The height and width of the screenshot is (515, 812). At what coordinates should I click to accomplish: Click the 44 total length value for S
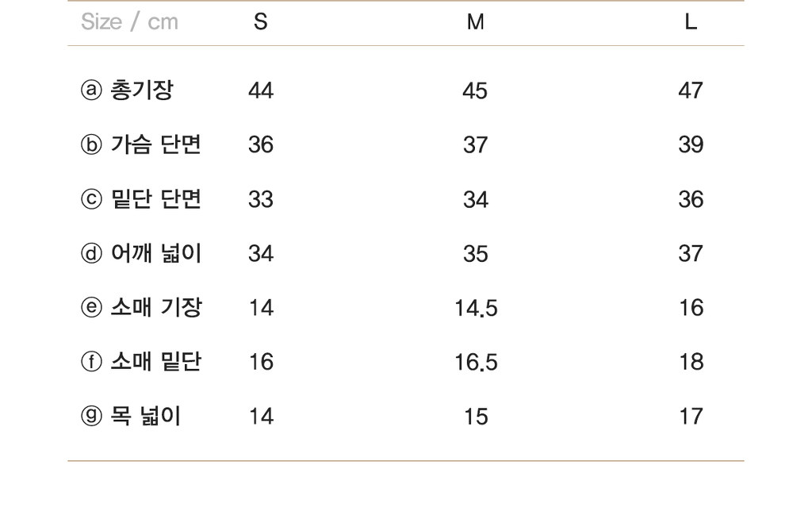(x=260, y=90)
